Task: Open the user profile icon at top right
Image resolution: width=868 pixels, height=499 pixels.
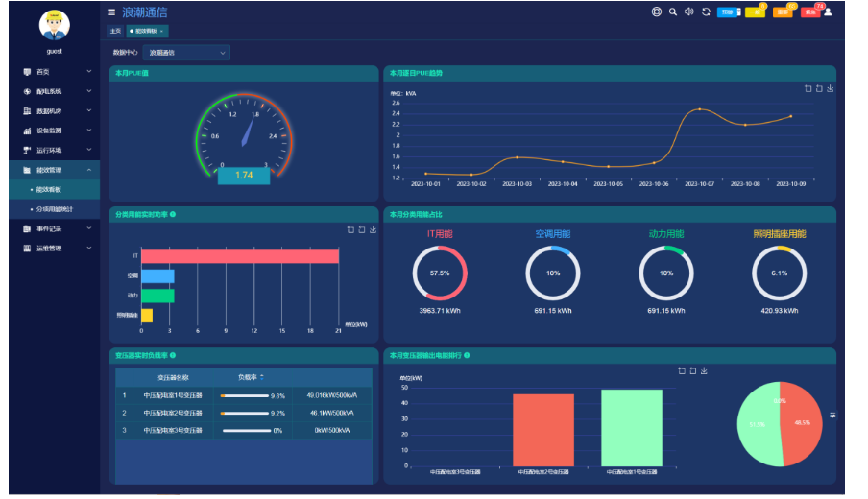Action: coord(829,12)
